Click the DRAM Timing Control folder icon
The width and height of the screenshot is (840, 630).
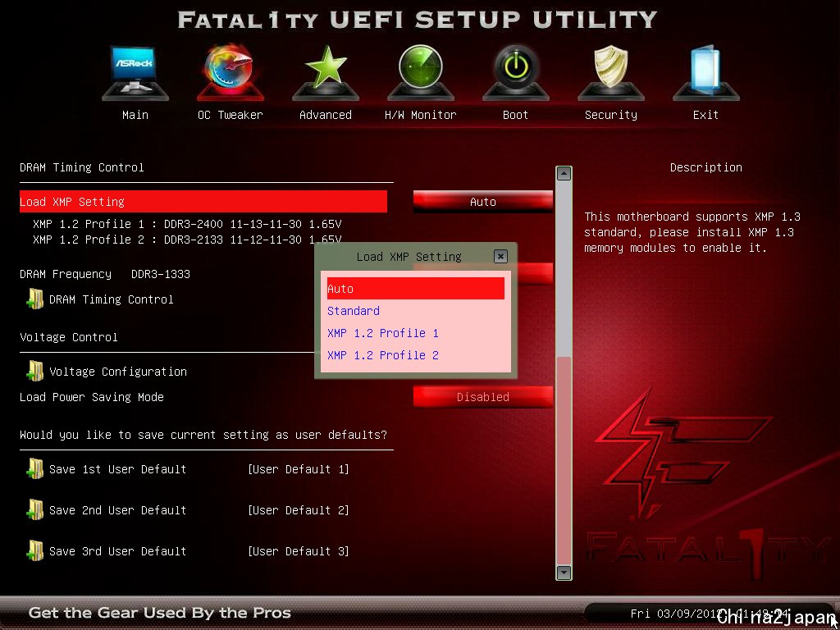coord(34,299)
